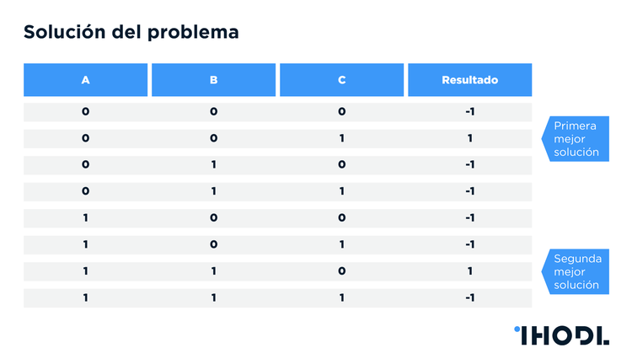Select the column header C

(341, 80)
